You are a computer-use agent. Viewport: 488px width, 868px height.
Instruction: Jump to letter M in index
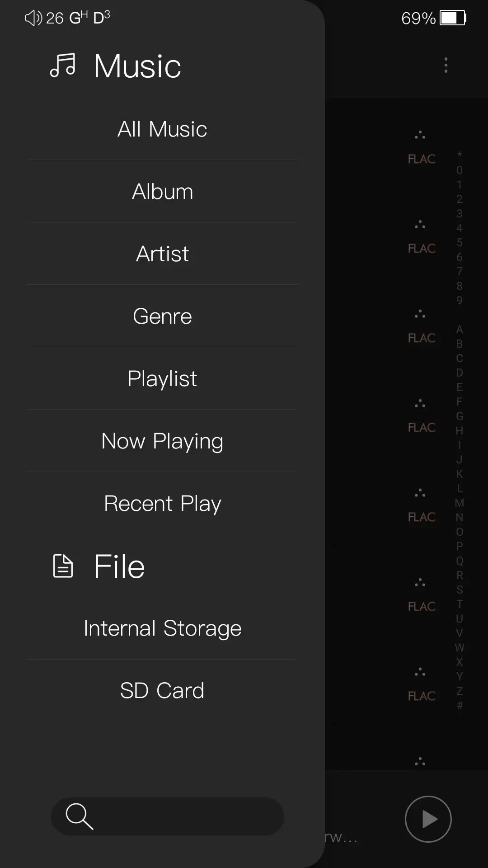(x=460, y=503)
